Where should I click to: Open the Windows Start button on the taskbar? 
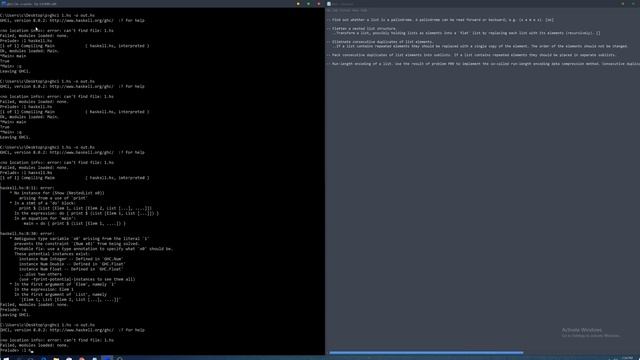tap(6, 358)
